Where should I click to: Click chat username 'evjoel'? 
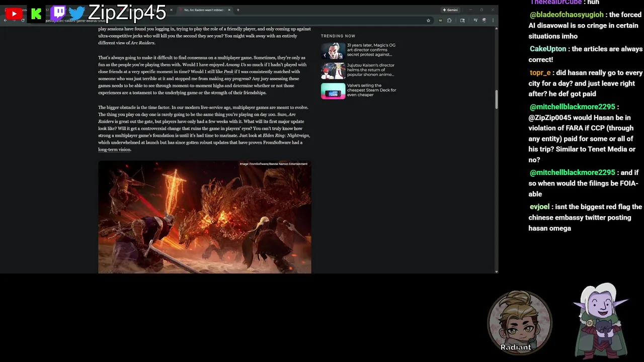pos(540,207)
